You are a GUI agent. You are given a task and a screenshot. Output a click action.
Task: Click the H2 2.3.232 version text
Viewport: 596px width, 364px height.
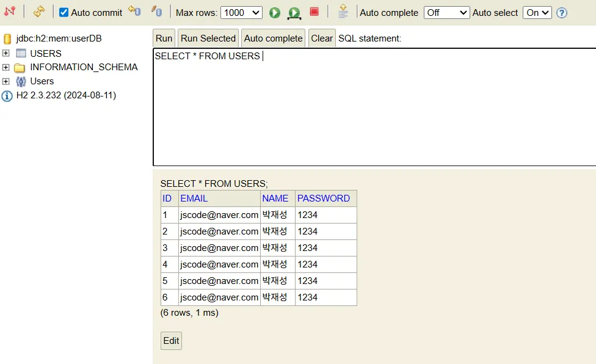coord(66,95)
